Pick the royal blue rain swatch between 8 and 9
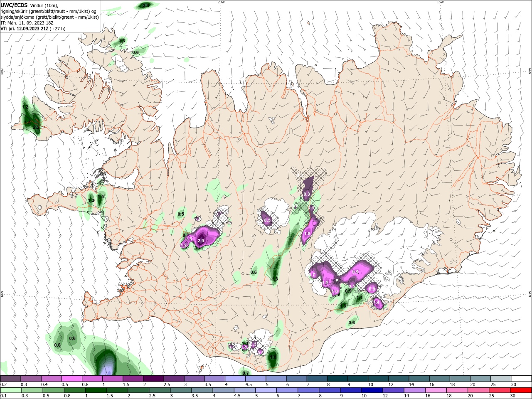The image size is (532, 399). 330,390
